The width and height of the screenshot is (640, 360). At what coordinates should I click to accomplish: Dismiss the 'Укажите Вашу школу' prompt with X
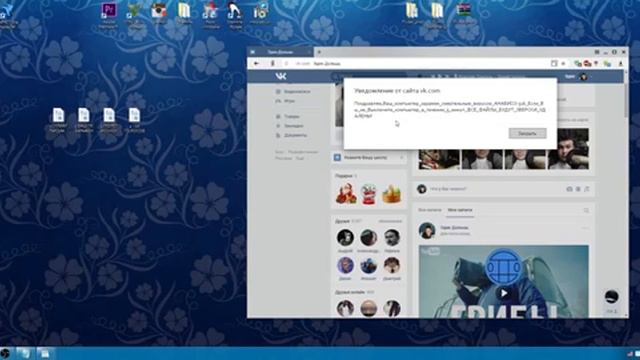pyautogui.click(x=402, y=158)
